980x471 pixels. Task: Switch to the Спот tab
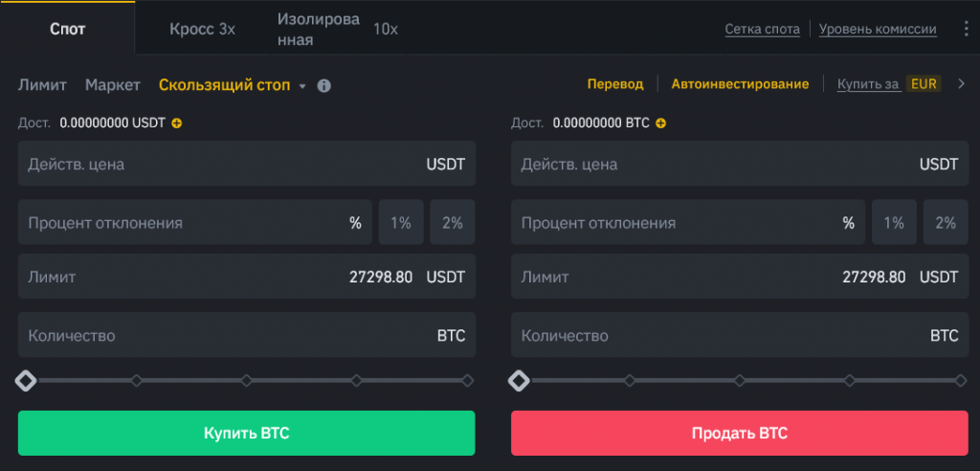click(67, 29)
